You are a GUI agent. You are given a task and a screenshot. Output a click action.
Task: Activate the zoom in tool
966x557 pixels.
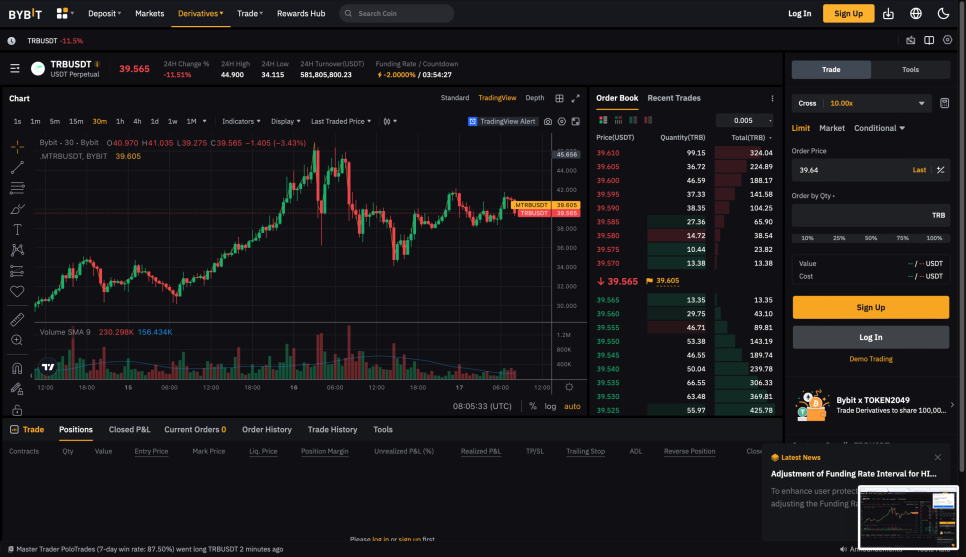point(17,340)
